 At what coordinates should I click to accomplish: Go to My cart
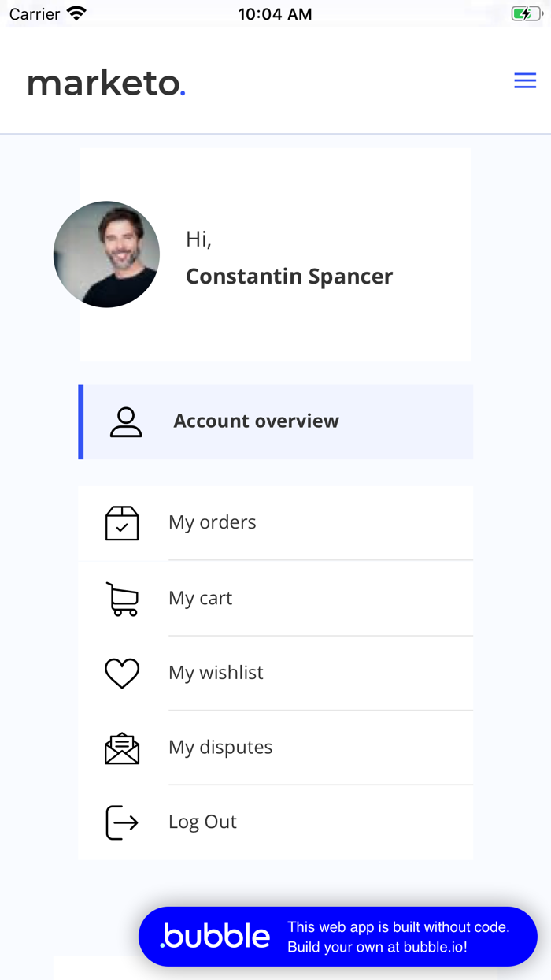201,598
